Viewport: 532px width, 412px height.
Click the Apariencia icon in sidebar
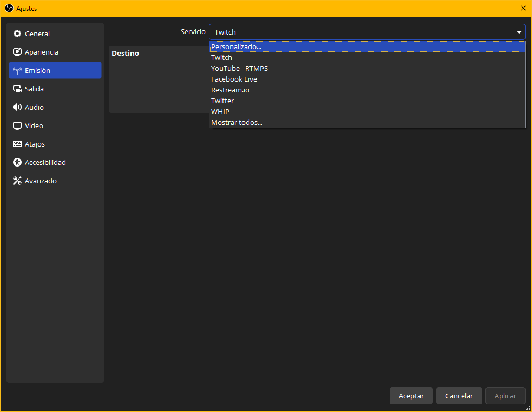pyautogui.click(x=17, y=52)
